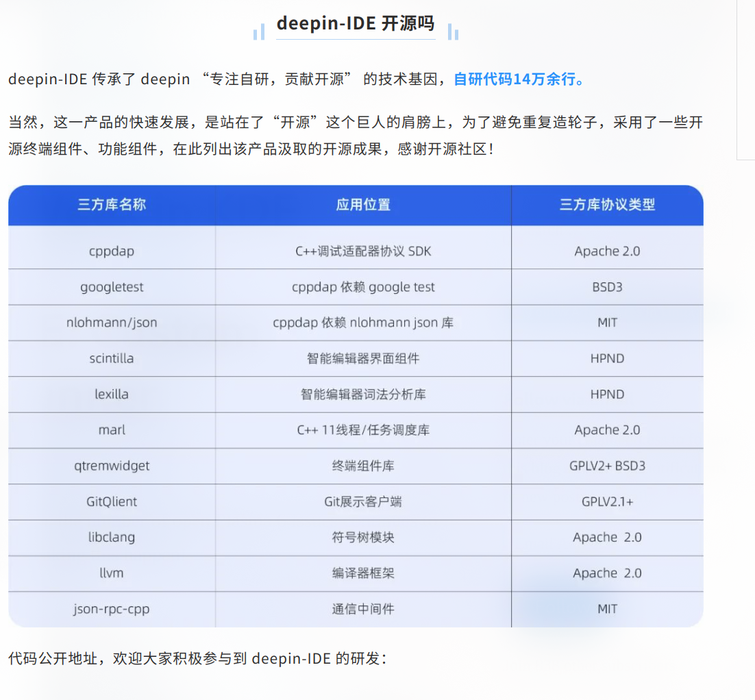Click the HPND license in lexilla row
The width and height of the screenshot is (755, 700).
pos(607,395)
